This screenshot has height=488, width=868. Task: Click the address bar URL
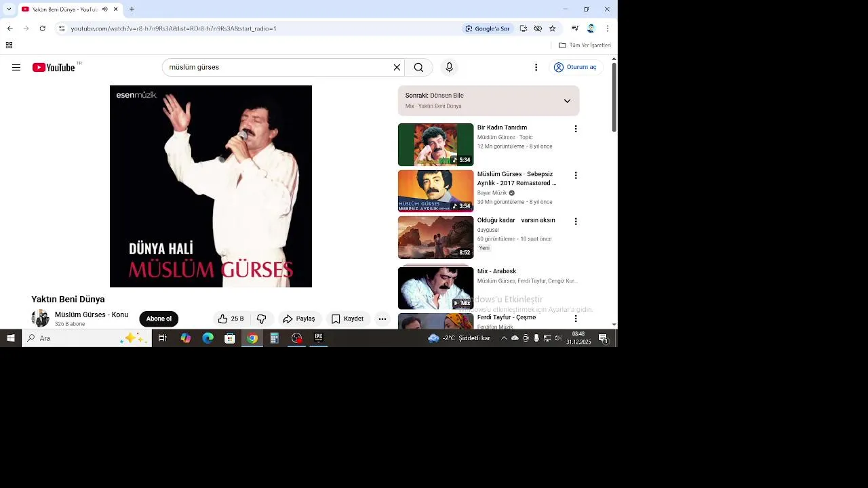coord(174,28)
